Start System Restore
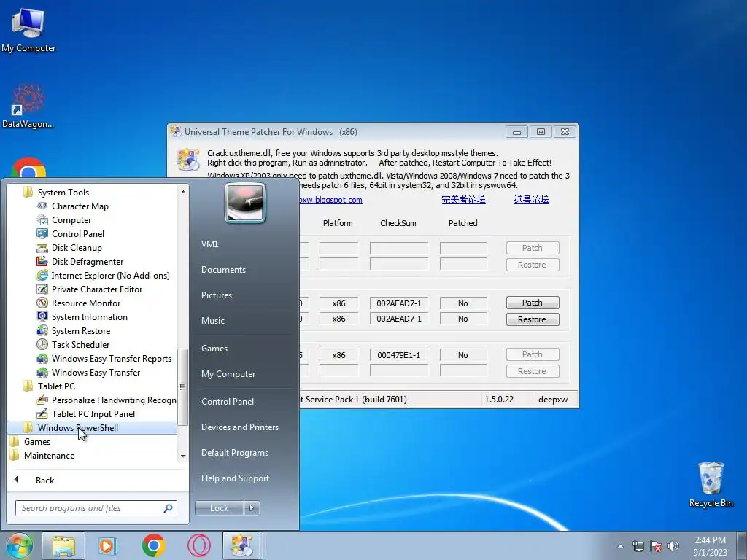Screen dimensions: 747x560 (x=80, y=330)
